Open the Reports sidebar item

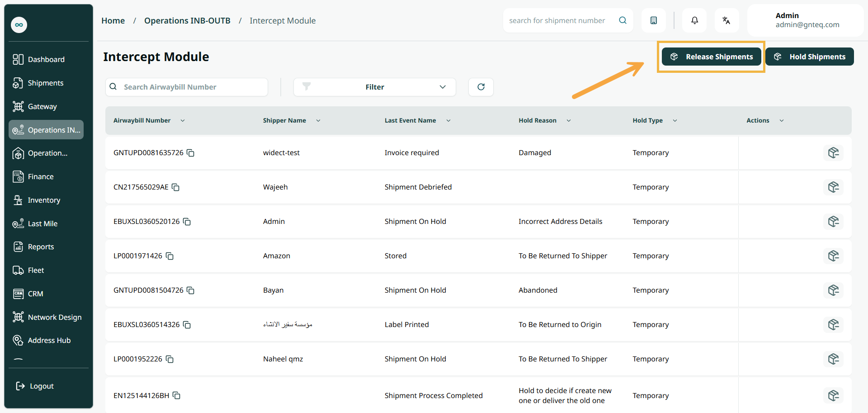(x=46, y=247)
